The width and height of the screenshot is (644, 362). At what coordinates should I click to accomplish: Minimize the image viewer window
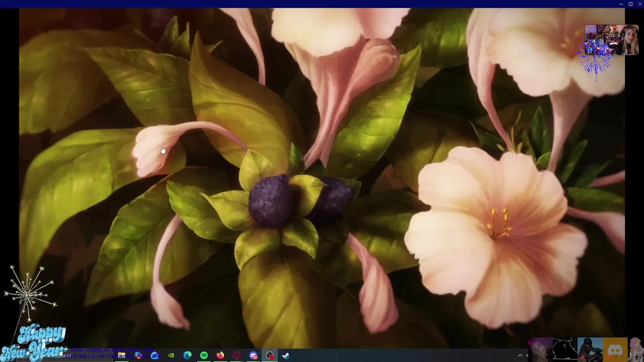pos(621,4)
